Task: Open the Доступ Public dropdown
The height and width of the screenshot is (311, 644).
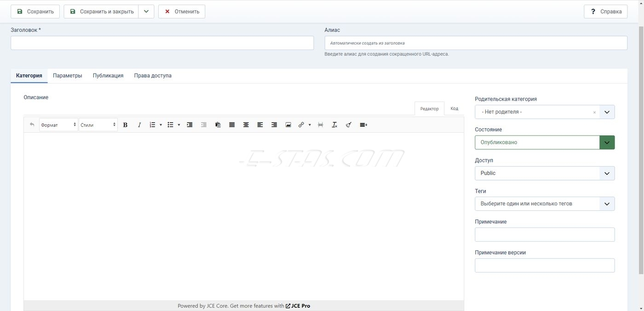Action: [545, 173]
